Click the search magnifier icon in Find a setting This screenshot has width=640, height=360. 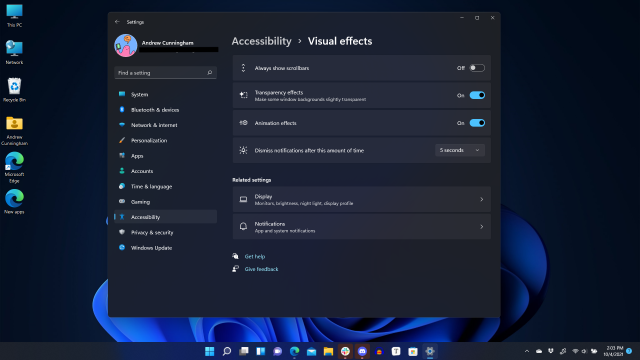click(x=210, y=73)
